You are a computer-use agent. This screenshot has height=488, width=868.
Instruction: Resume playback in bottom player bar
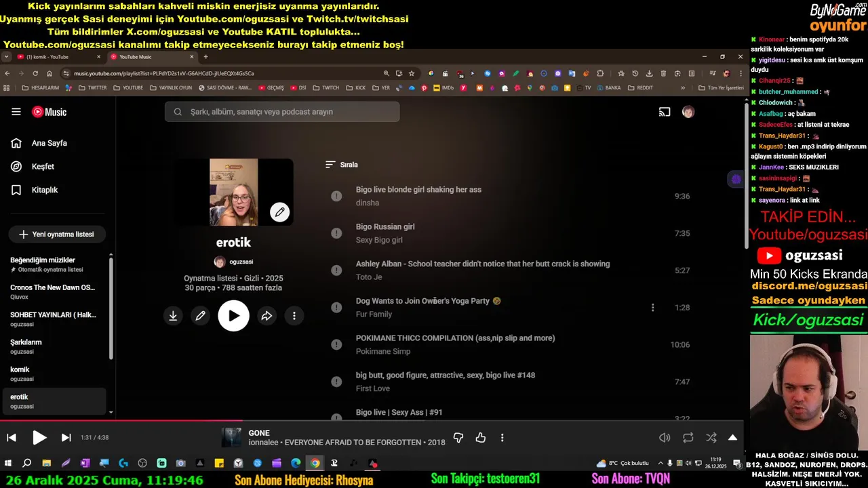[39, 438]
